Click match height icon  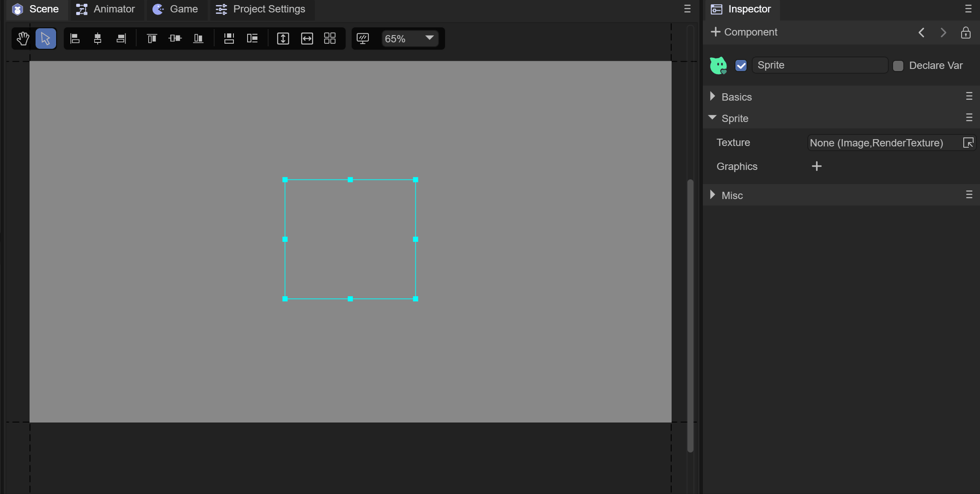283,39
